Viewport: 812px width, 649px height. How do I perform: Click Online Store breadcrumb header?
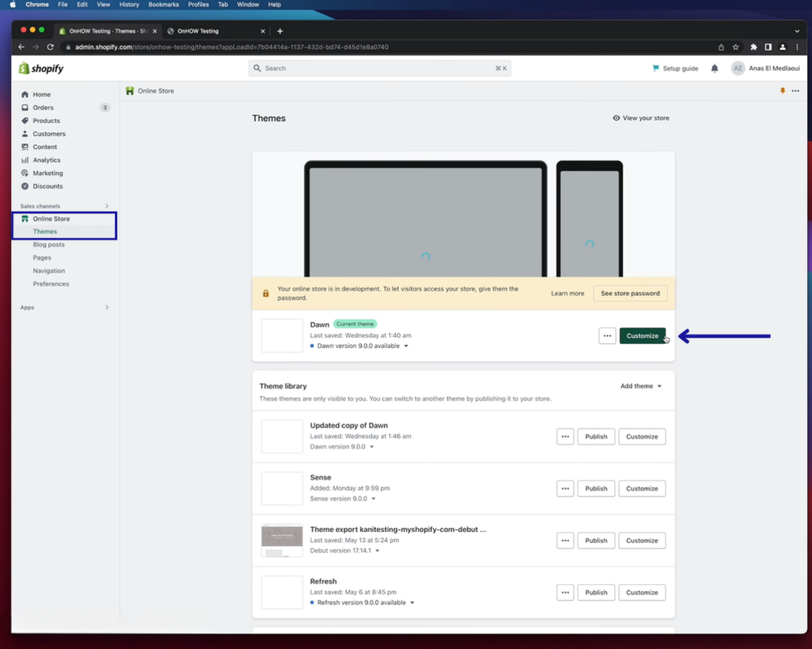(x=150, y=91)
